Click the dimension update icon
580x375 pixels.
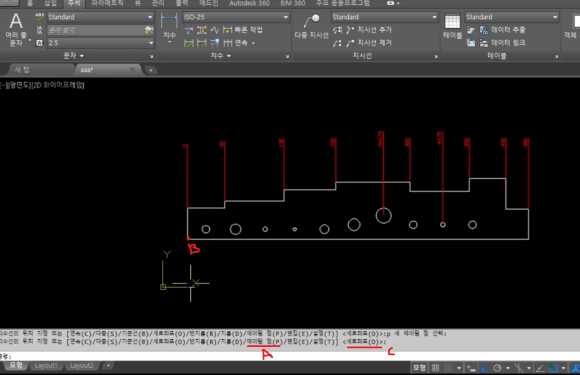tap(202, 43)
